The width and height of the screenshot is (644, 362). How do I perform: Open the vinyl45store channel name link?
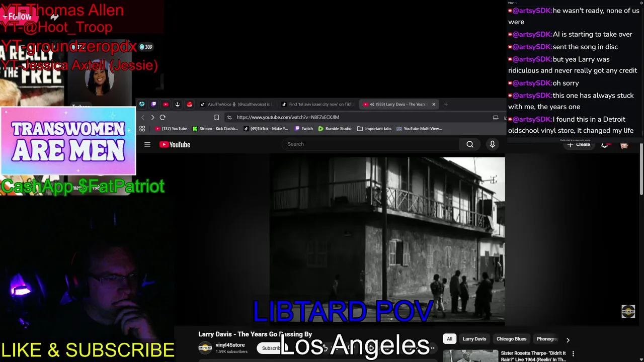click(x=230, y=345)
